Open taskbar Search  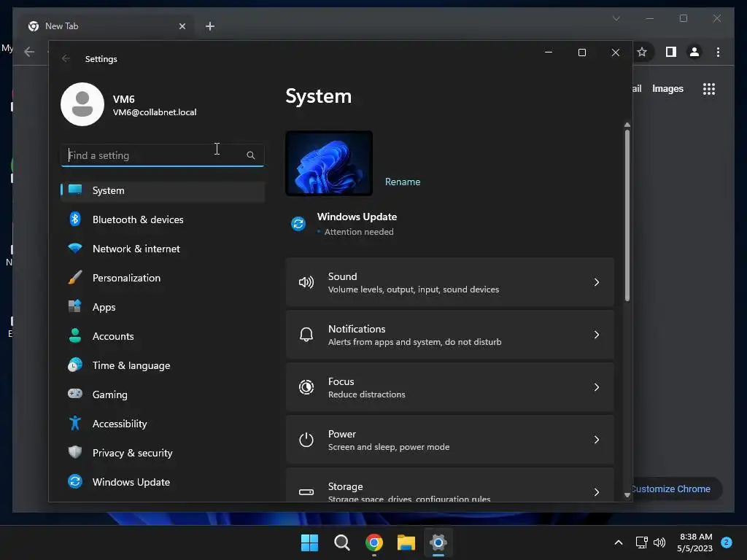pos(341,542)
